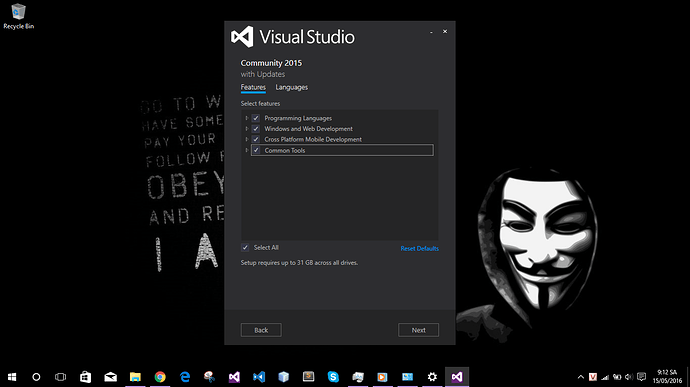The width and height of the screenshot is (690, 387).
Task: Expand the Programming Languages node
Action: [246, 118]
